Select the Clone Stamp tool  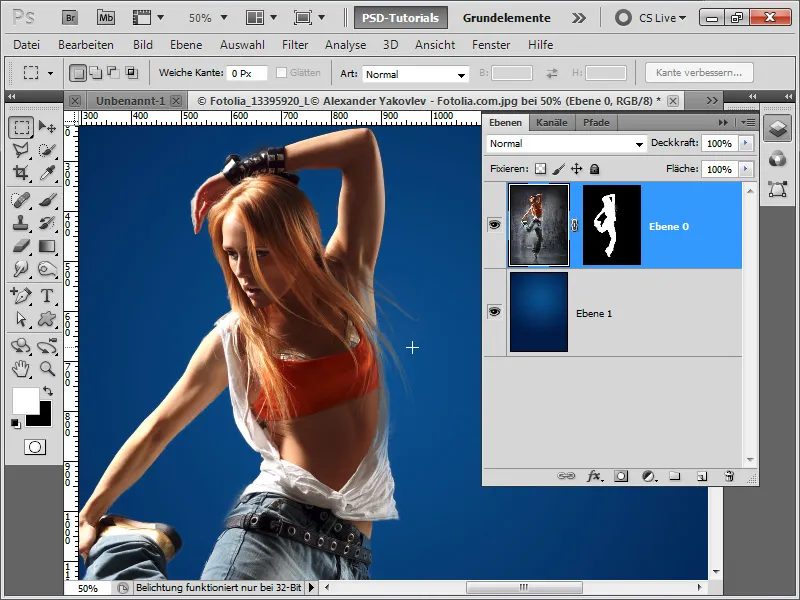click(x=21, y=223)
